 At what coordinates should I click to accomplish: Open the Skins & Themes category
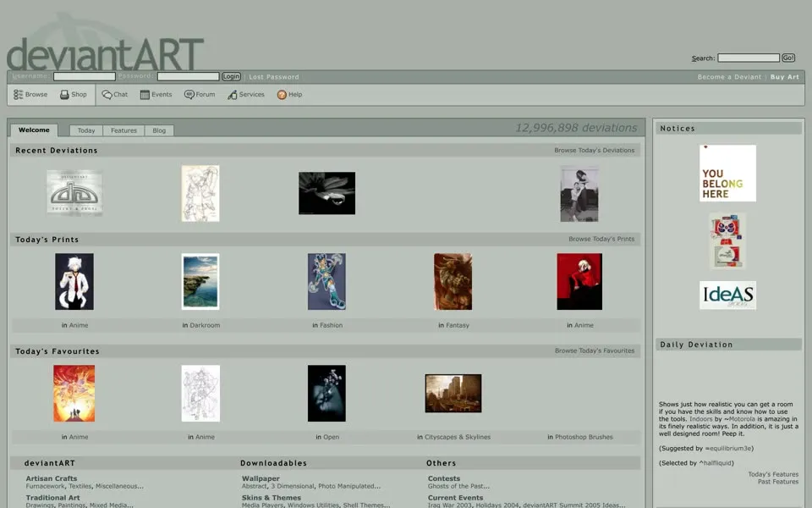click(x=272, y=498)
